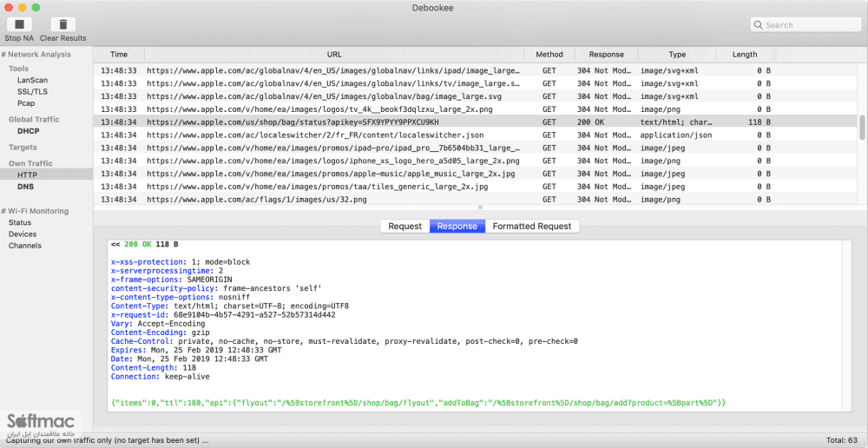The width and height of the screenshot is (868, 448).
Task: Open Wi-Fi Monitoring Channels
Action: pyautogui.click(x=25, y=246)
